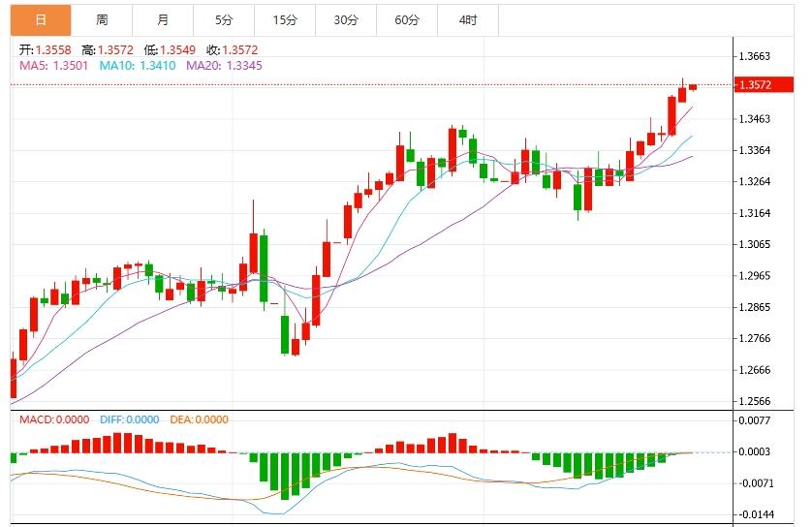The height and width of the screenshot is (527, 812).
Task: Click the 收:1.3572 closing price readout
Action: pyautogui.click(x=233, y=49)
